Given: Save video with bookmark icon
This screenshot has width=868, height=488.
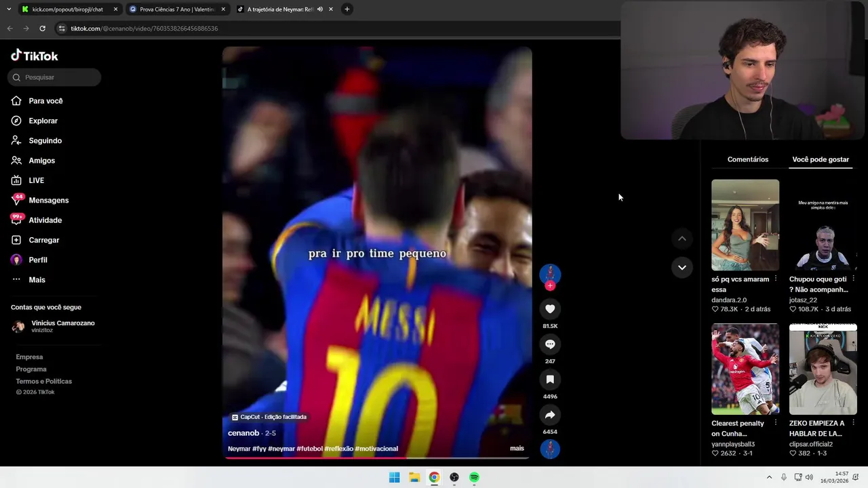Looking at the screenshot, I should click(x=550, y=380).
